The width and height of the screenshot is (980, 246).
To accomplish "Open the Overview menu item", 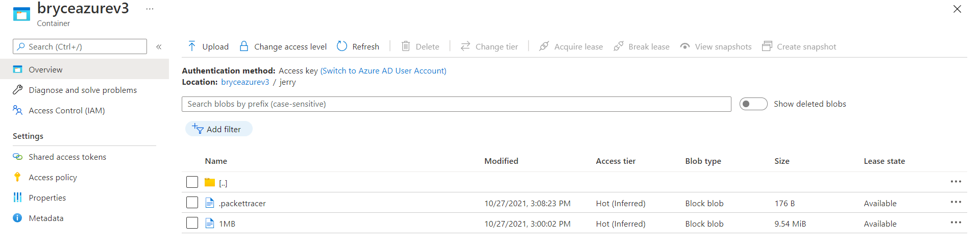I will point(84,69).
